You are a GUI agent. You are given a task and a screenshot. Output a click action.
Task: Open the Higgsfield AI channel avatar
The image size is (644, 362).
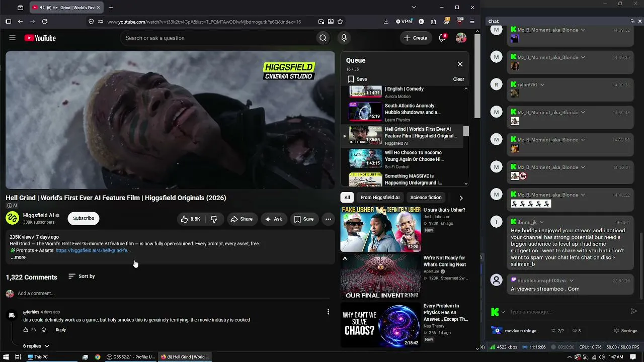(12, 218)
